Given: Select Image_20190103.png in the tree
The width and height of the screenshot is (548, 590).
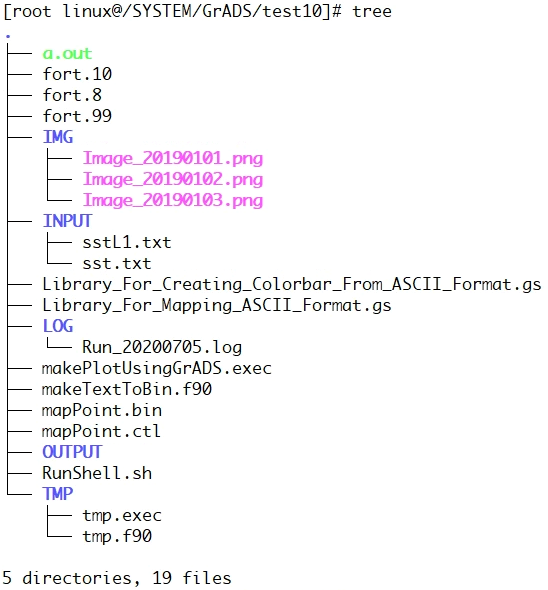Looking at the screenshot, I should tap(173, 201).
